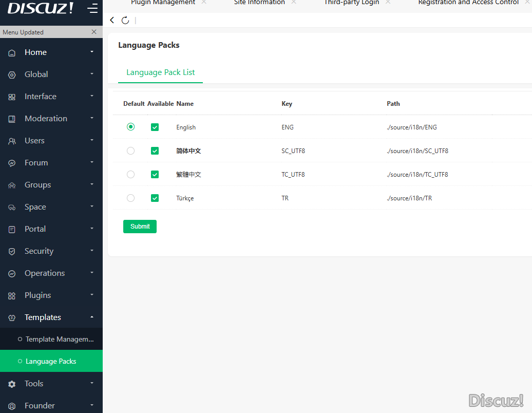The image size is (532, 413).
Task: Click the hamburger menu collapse icon
Action: pyautogui.click(x=92, y=9)
